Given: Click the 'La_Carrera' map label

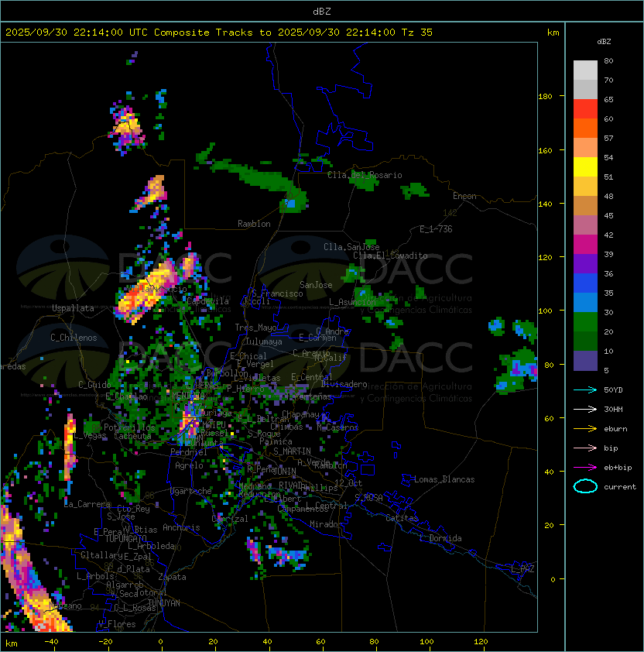Looking at the screenshot, I should (87, 504).
